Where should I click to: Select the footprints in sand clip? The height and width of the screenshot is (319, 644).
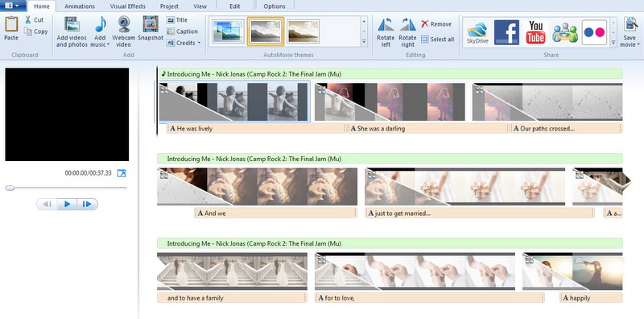point(547,102)
